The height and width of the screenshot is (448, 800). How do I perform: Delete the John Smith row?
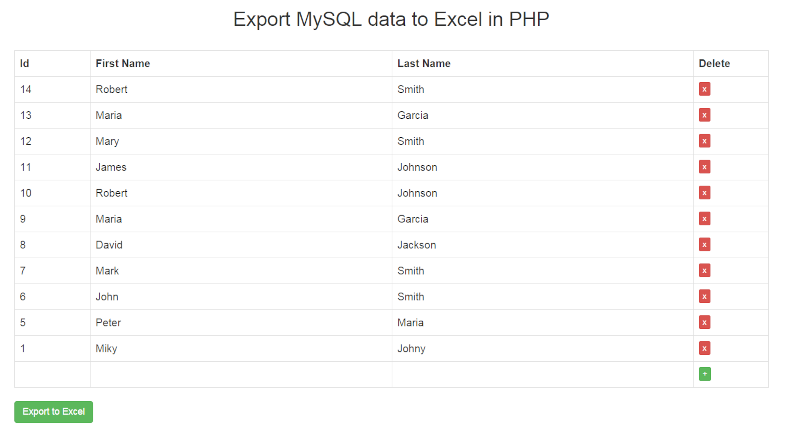pyautogui.click(x=705, y=296)
